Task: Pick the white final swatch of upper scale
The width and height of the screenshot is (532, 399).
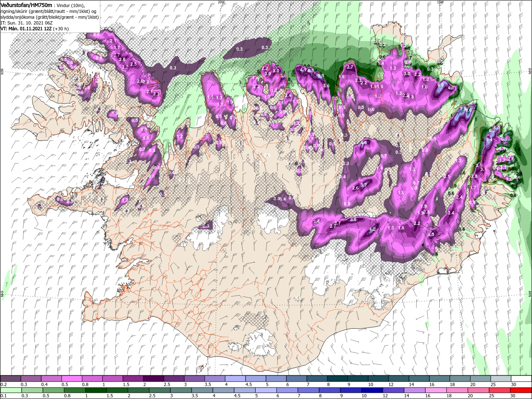Action: click(x=521, y=379)
